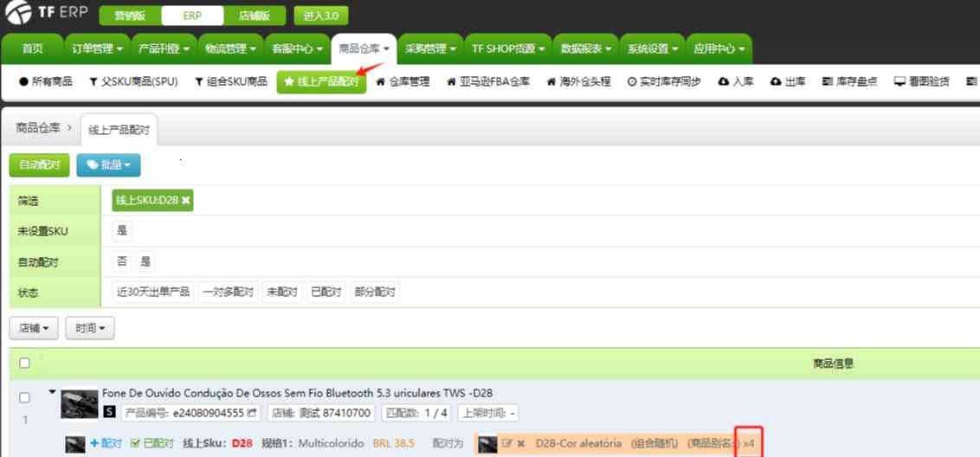Open product title Fone De Ouvido link

pos(297,393)
